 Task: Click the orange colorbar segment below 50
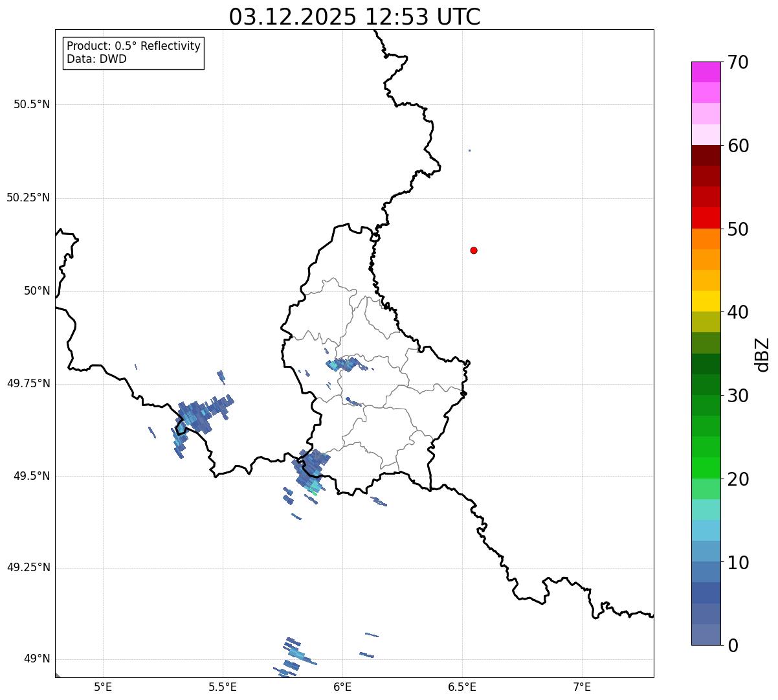click(706, 239)
